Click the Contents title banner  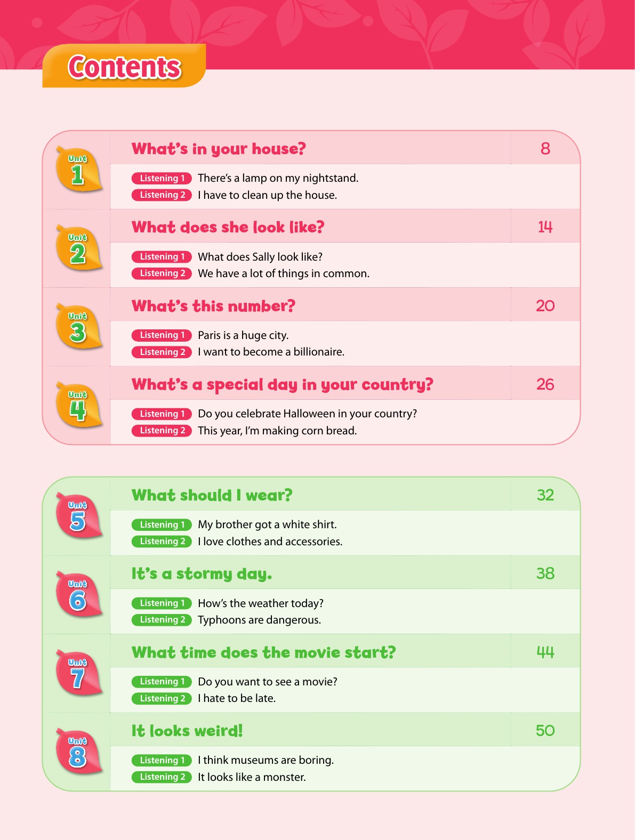(x=124, y=67)
